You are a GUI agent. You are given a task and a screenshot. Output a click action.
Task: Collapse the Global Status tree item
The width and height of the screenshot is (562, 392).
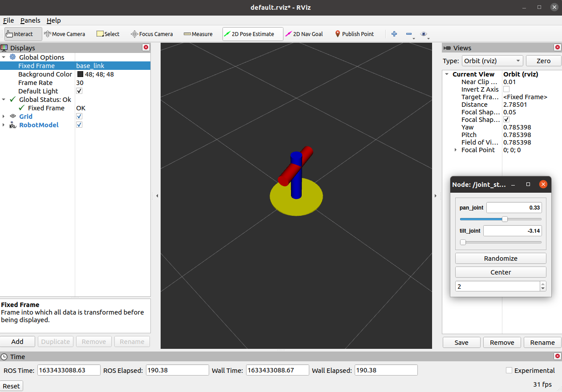click(x=4, y=99)
